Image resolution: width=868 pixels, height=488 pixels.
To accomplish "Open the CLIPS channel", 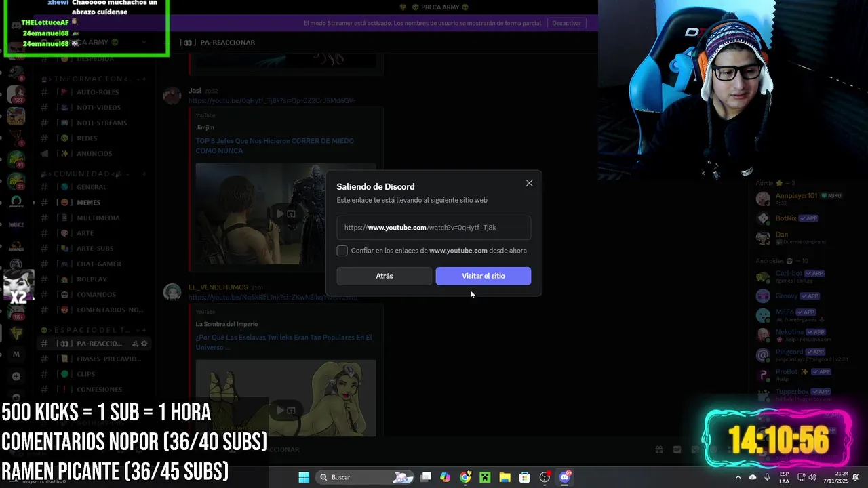I will tap(94, 374).
